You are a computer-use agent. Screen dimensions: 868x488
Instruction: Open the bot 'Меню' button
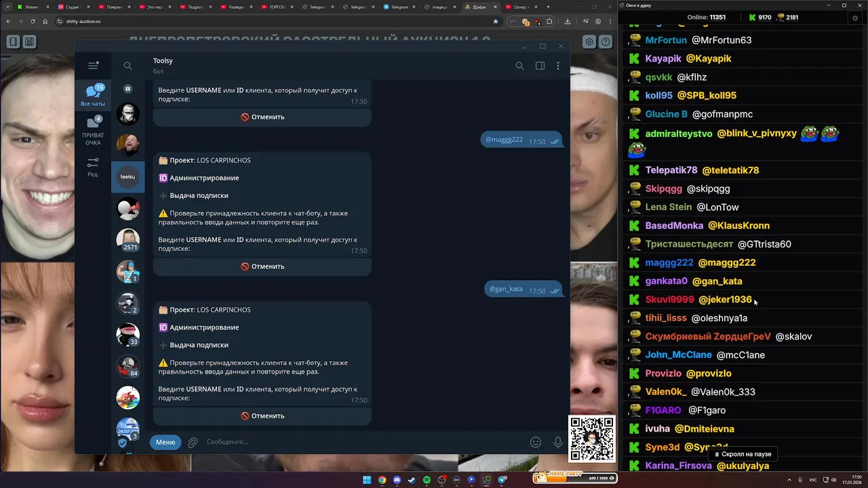[x=165, y=442]
